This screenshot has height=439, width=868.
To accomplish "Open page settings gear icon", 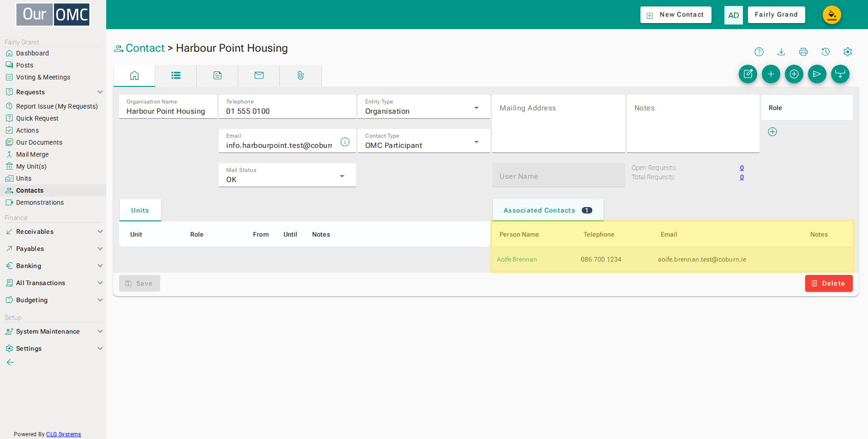I will [848, 52].
